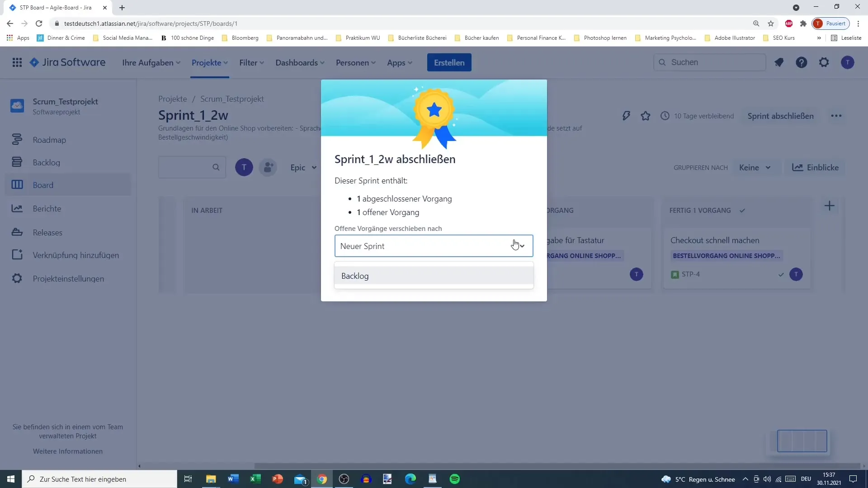Click the Berichte icon in sidebar

tap(17, 208)
